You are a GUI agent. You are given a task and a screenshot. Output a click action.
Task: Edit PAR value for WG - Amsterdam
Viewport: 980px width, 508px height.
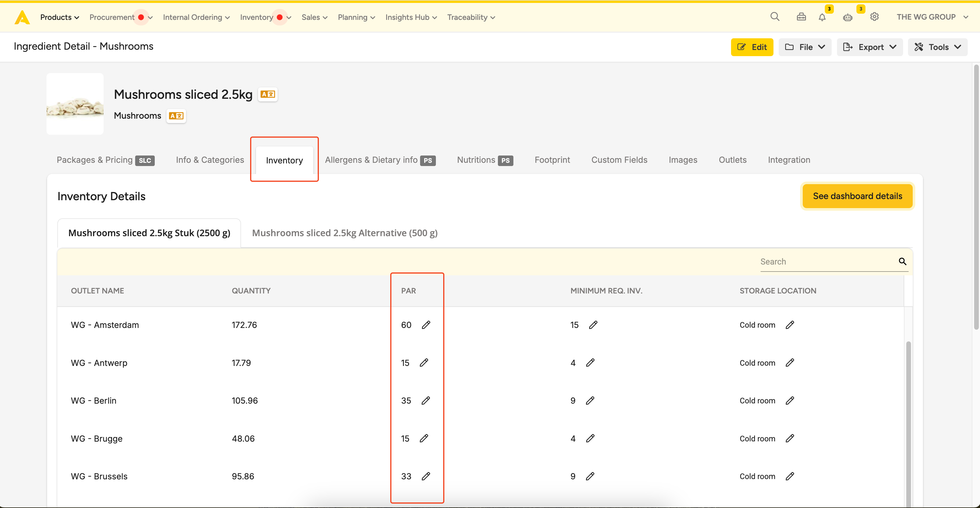[426, 325]
